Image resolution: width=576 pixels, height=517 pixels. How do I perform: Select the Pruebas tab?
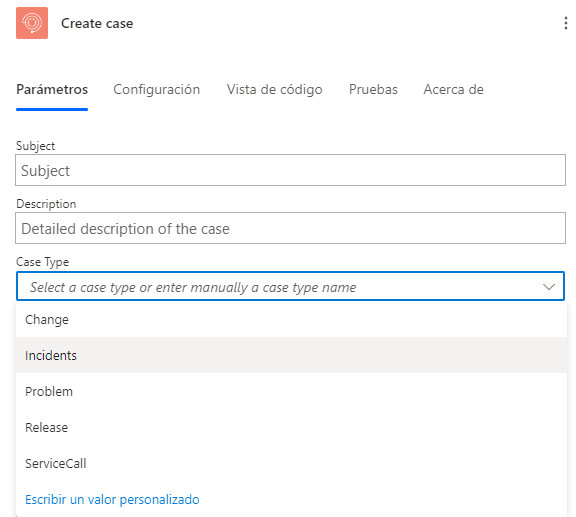click(373, 90)
